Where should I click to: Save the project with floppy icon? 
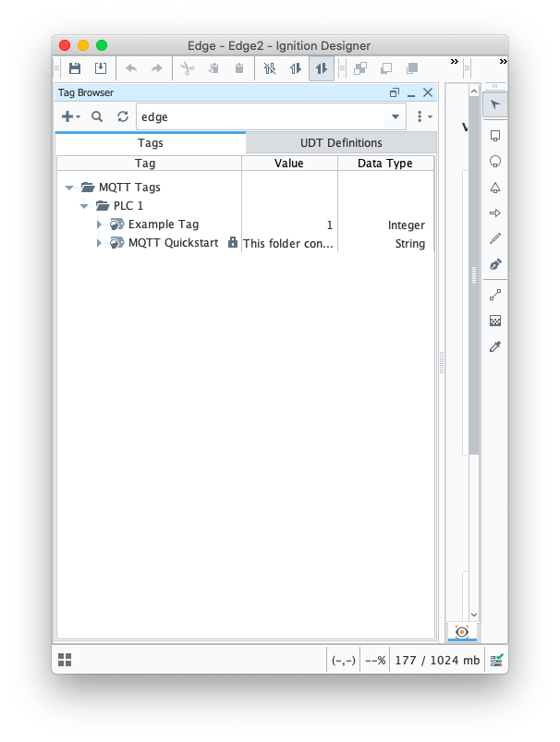75,68
